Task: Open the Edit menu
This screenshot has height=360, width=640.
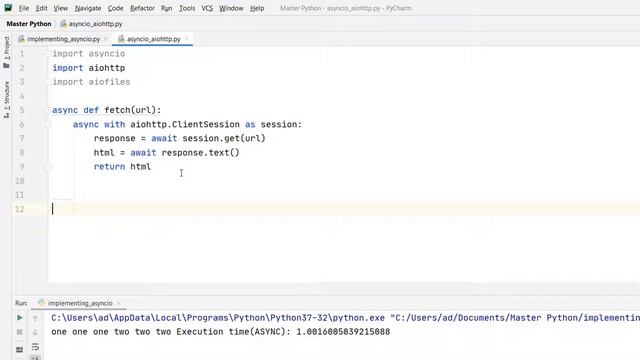Action: pyautogui.click(x=41, y=8)
